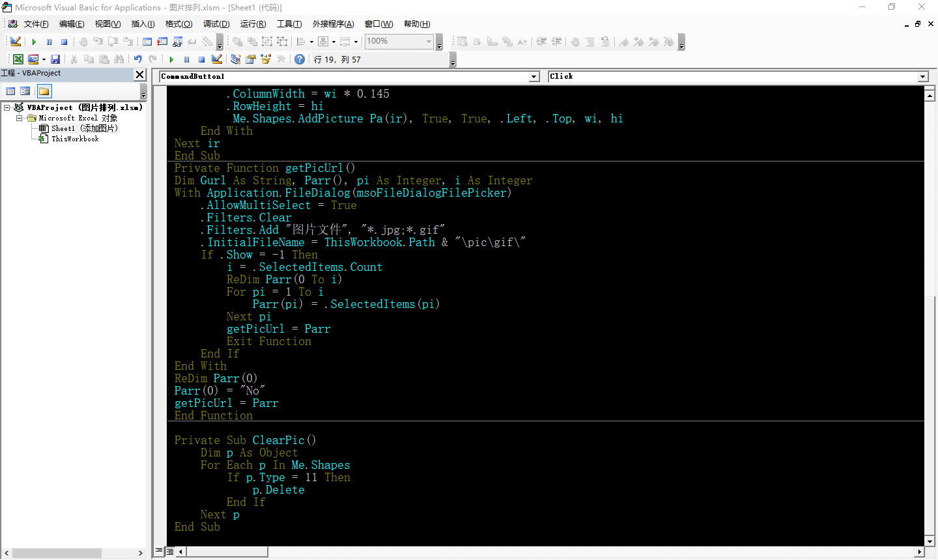The image size is (938, 560).
Task: Click the Comment Block icon
Action: pyautogui.click(x=590, y=42)
